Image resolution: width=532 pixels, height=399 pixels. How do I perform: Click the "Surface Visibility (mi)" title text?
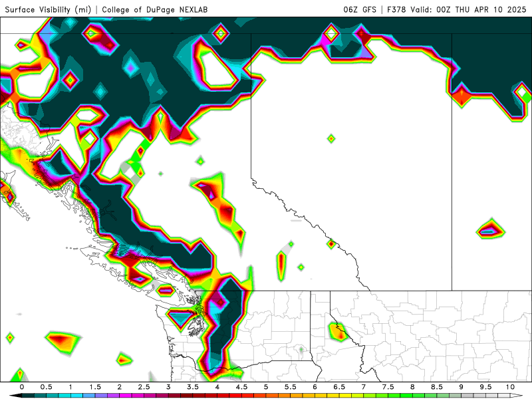click(x=48, y=9)
